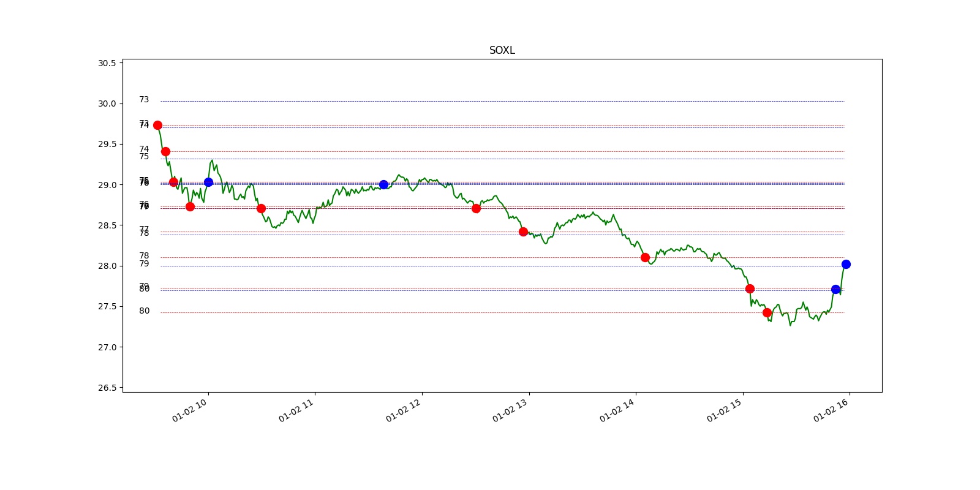Select the 28.0 y-axis tick label
The width and height of the screenshot is (980, 490).
[x=107, y=266]
